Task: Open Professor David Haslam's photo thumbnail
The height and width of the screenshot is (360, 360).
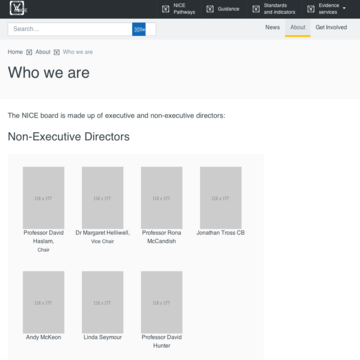Action: pyautogui.click(x=43, y=198)
